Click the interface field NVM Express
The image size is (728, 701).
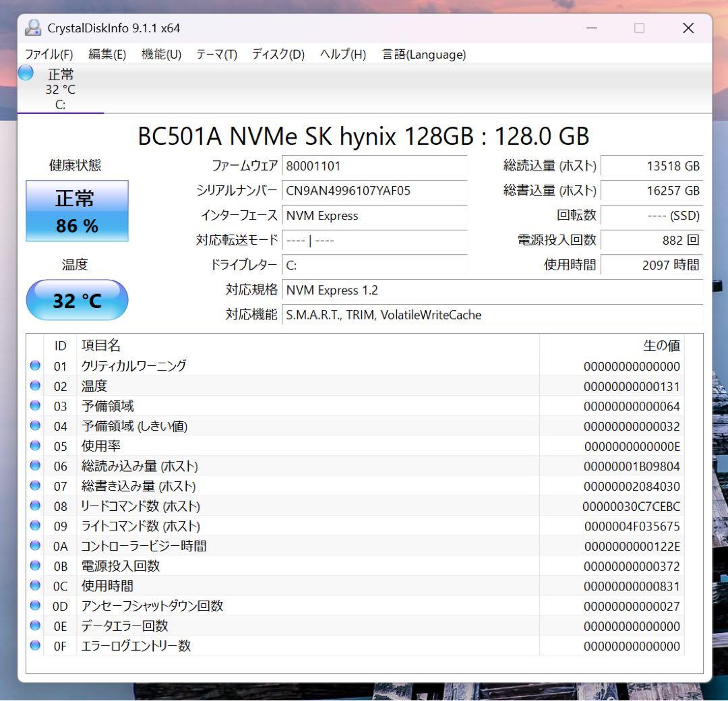click(374, 216)
